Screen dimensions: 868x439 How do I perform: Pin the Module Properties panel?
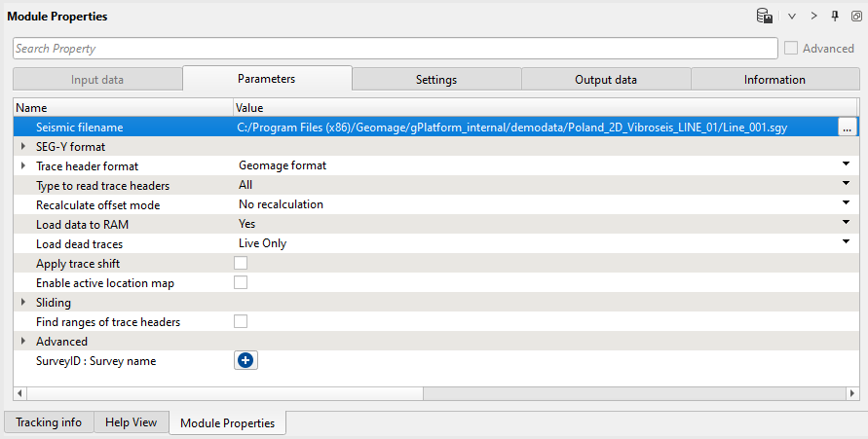[835, 17]
